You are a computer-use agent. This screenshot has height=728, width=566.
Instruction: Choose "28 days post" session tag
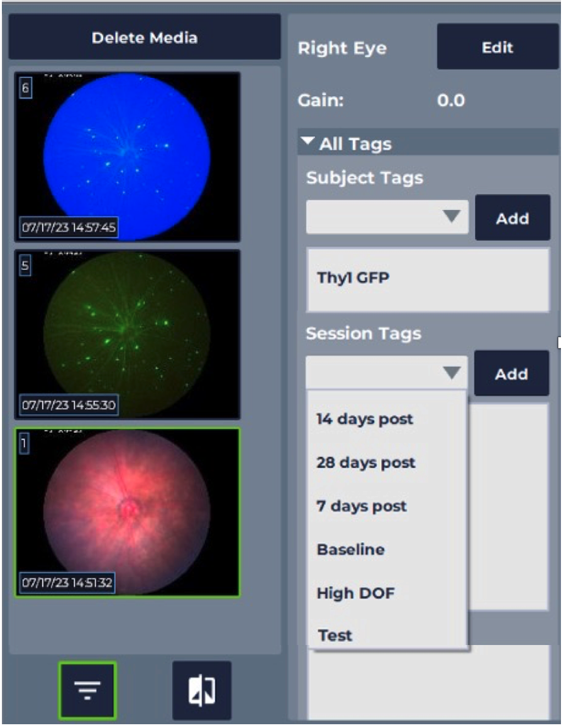point(366,463)
